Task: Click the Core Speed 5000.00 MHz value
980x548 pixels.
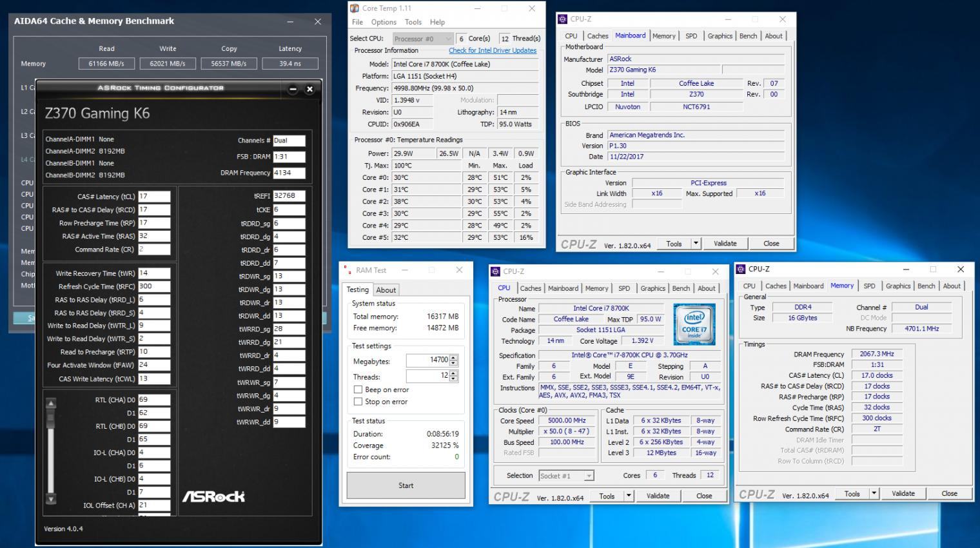Action: click(x=567, y=420)
